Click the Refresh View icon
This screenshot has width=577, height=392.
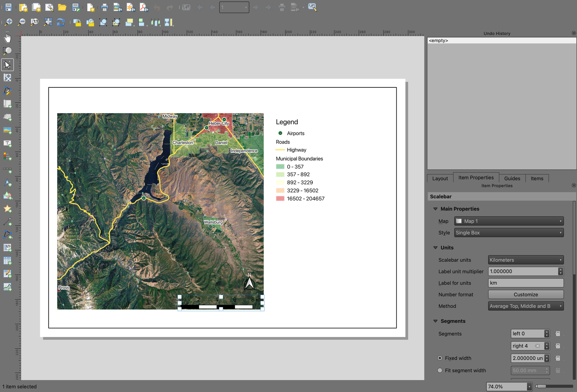(x=61, y=22)
